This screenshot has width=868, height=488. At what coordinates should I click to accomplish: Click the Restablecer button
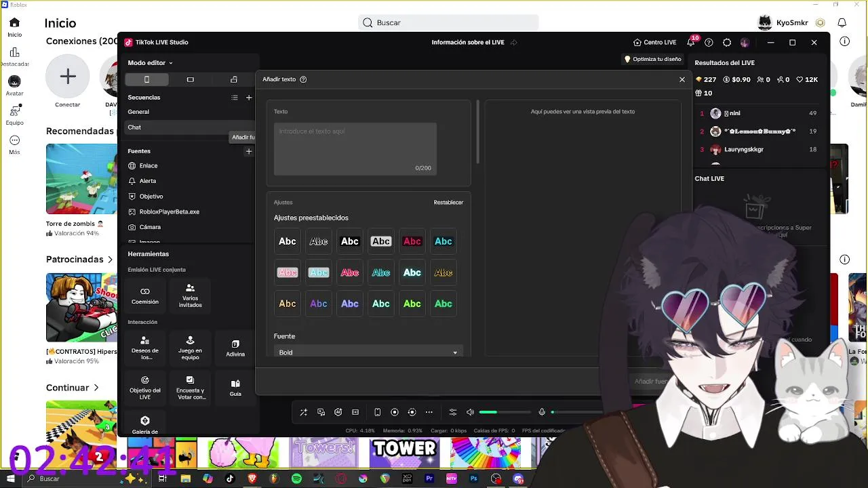coord(448,203)
